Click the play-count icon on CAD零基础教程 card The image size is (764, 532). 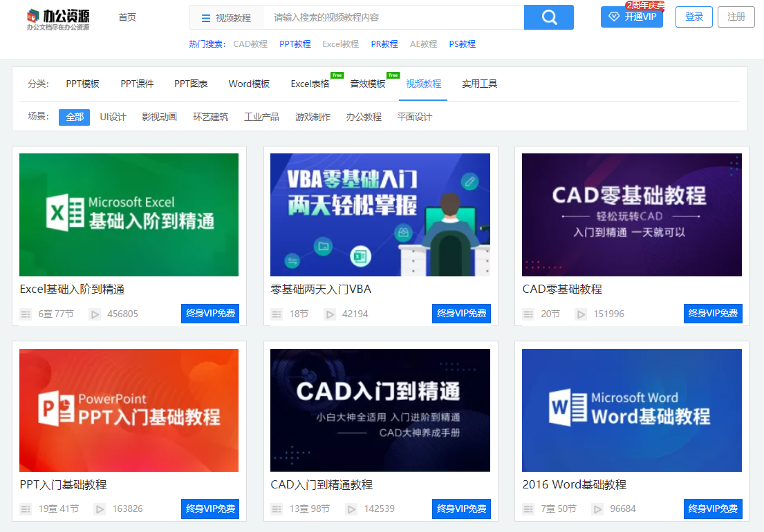581,313
